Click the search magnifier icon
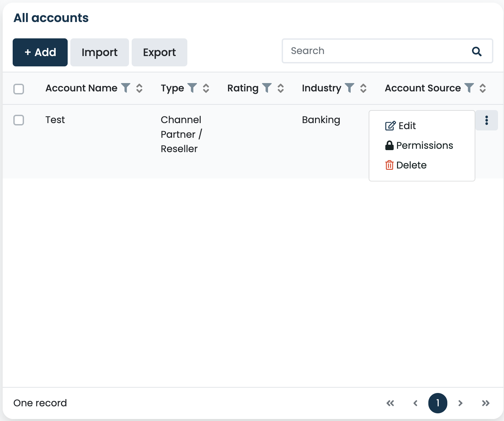Viewport: 504px width, 421px height. 477,51
